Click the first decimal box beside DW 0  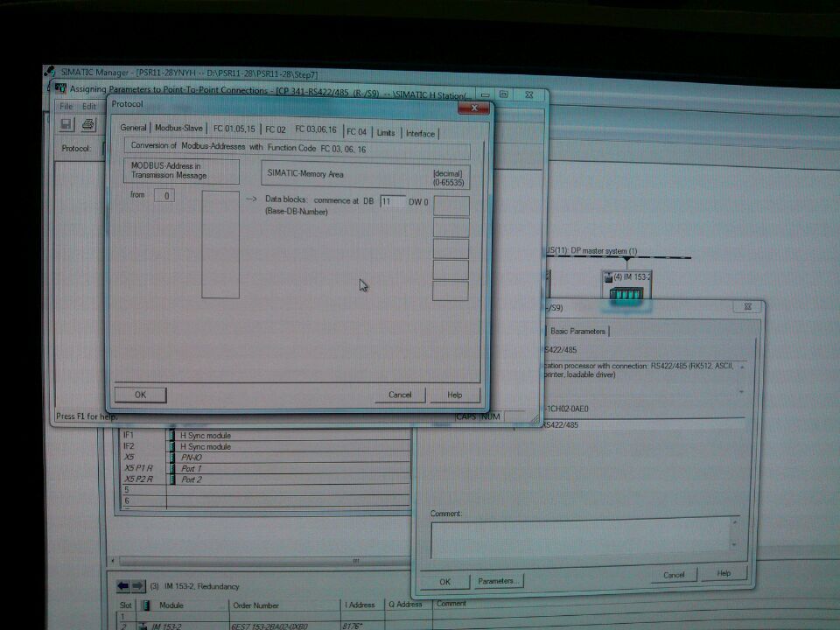(451, 206)
